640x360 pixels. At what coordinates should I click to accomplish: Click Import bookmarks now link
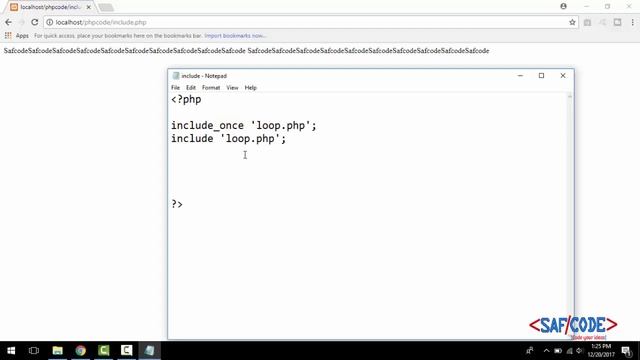[235, 36]
